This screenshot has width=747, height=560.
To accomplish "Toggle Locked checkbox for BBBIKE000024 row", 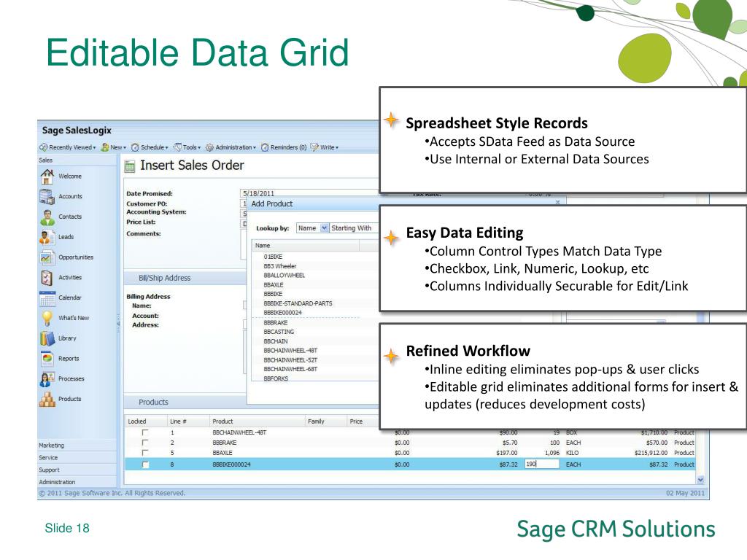I will pos(145,464).
